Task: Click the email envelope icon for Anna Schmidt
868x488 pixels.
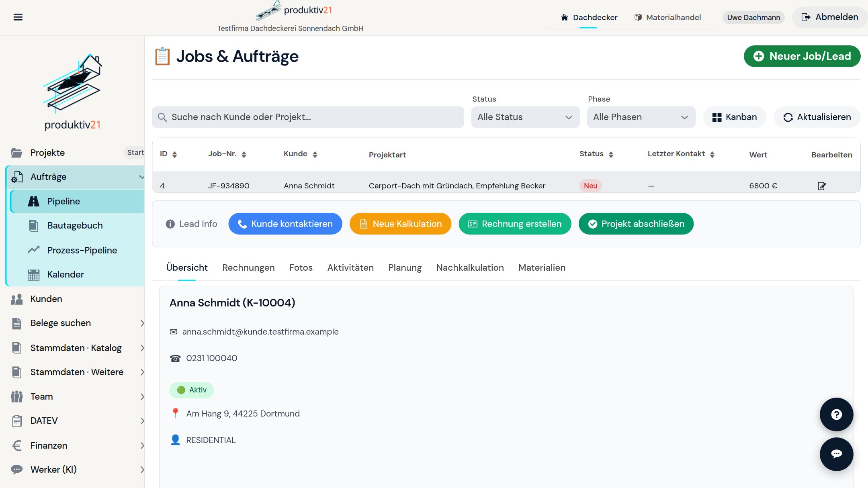Action: 174,332
